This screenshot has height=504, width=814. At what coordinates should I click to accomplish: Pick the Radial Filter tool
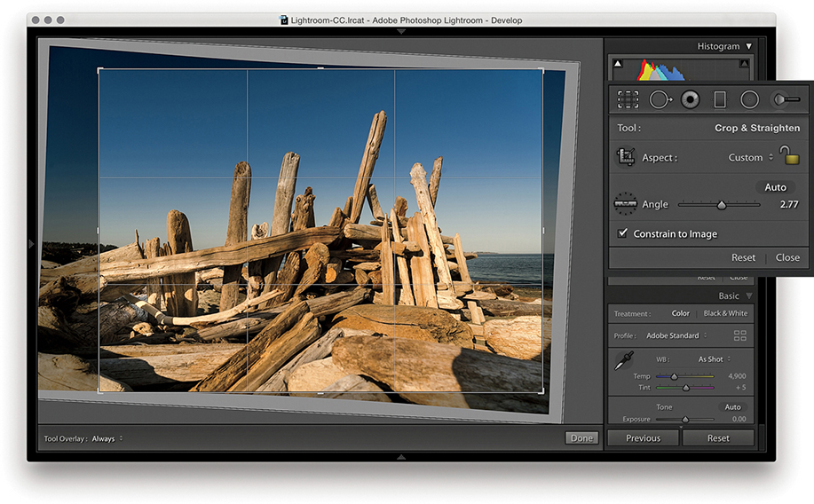(750, 99)
